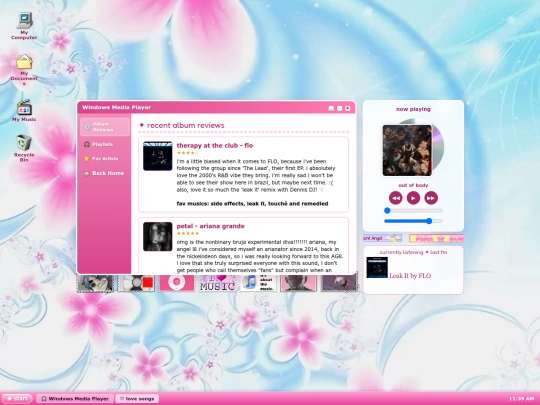This screenshot has height=405, width=540.
Task: Close the Windows Media Player window
Action: coord(348,108)
